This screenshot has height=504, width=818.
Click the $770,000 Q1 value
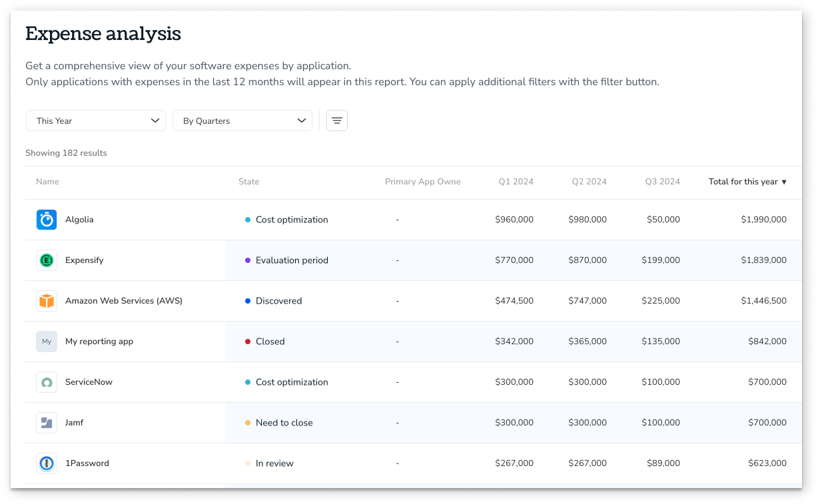(x=514, y=260)
